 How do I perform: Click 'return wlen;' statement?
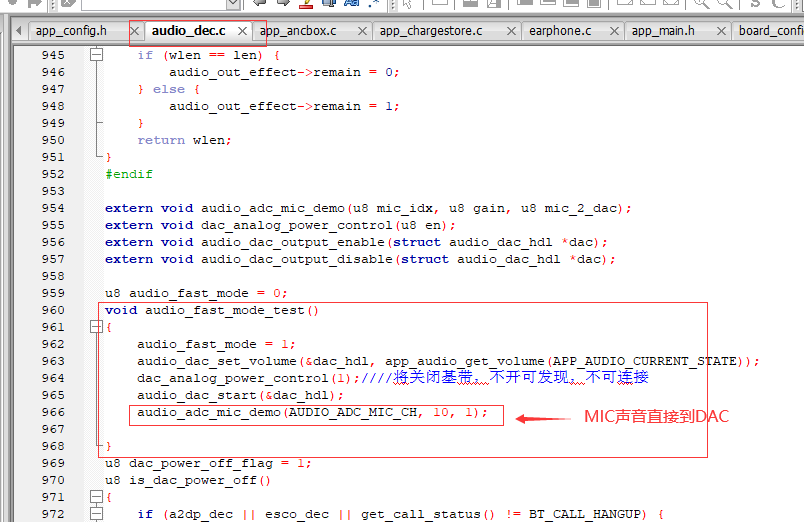[185, 140]
